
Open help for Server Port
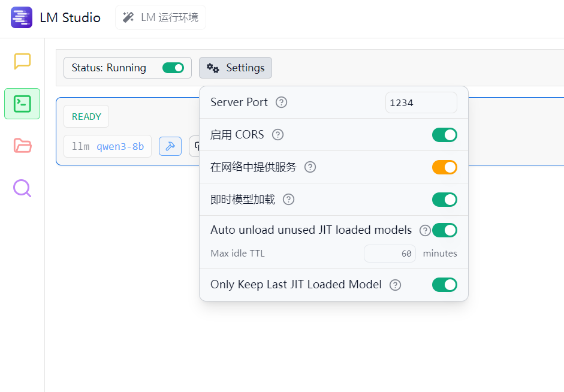click(281, 102)
